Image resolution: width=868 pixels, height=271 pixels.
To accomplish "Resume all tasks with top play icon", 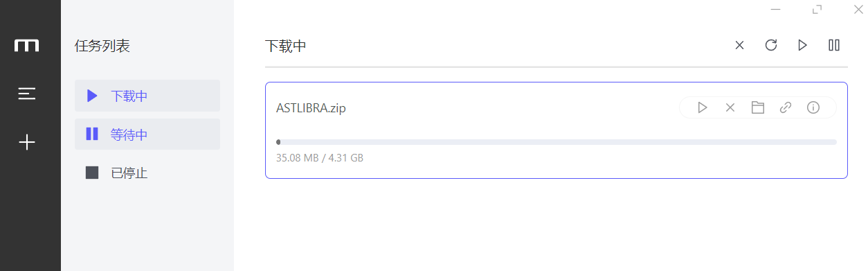I will coord(802,45).
